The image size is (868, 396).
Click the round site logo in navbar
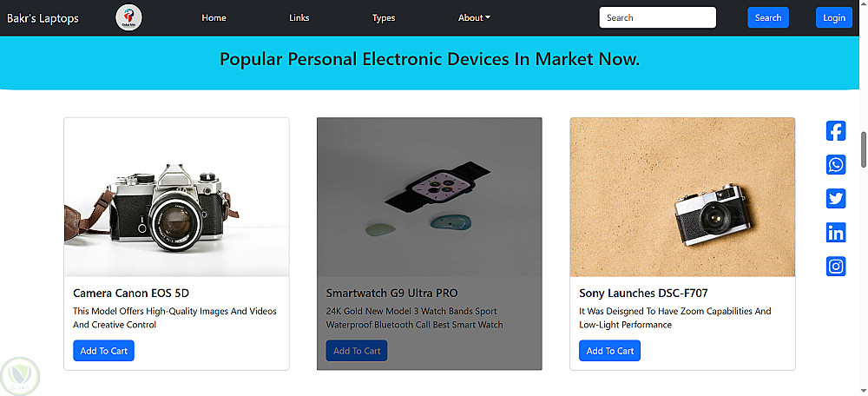(x=128, y=18)
